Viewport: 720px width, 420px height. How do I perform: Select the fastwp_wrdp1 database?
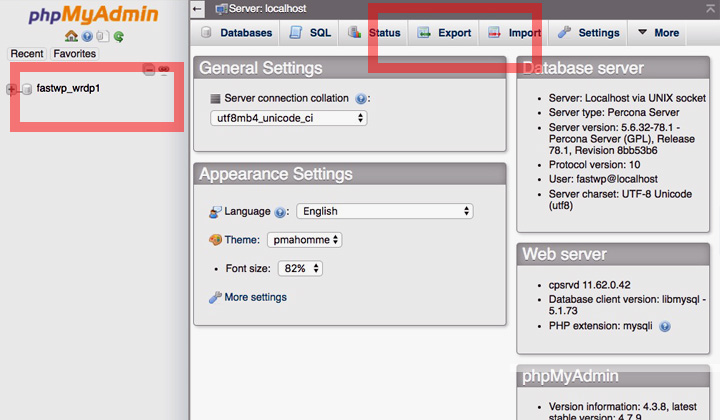(x=68, y=88)
